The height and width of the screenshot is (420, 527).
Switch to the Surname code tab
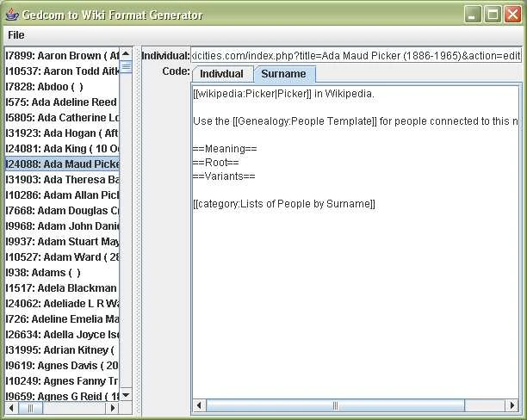tap(283, 74)
